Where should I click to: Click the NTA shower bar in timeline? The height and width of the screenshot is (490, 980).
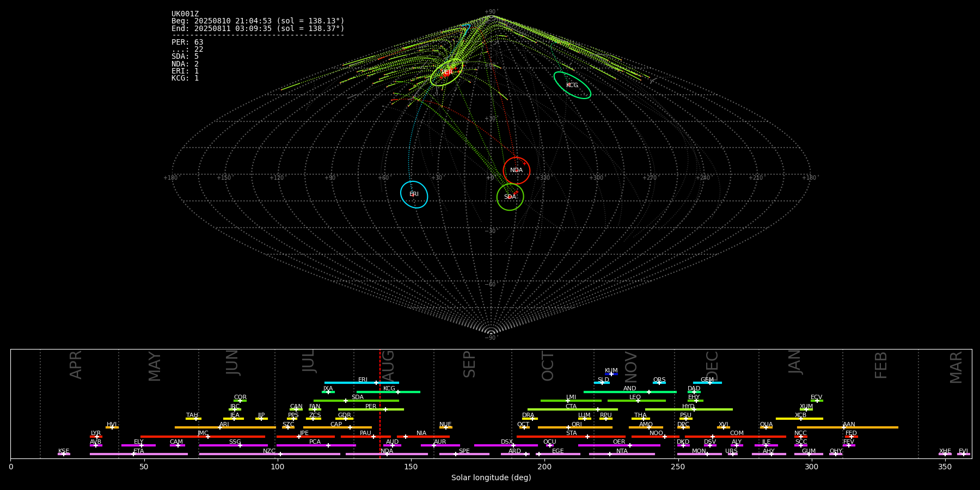(622, 454)
